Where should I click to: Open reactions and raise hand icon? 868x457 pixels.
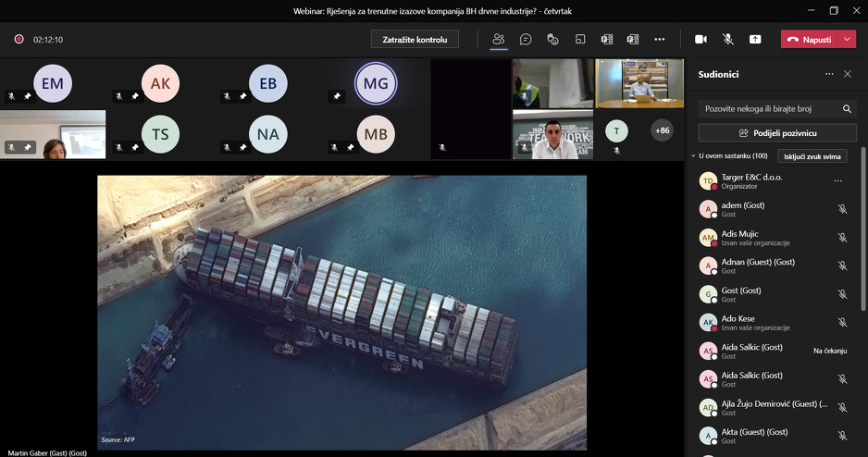pos(552,39)
